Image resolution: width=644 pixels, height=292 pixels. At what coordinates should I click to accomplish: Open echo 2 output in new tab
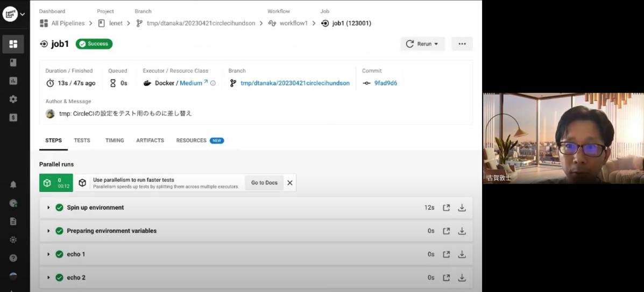pyautogui.click(x=447, y=277)
